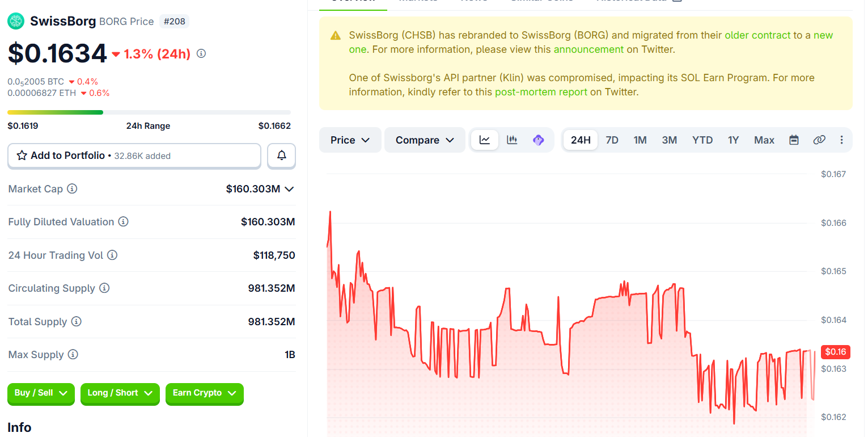Image resolution: width=868 pixels, height=437 pixels.
Task: Open the Buy / Sell dropdown
Action: tap(41, 394)
